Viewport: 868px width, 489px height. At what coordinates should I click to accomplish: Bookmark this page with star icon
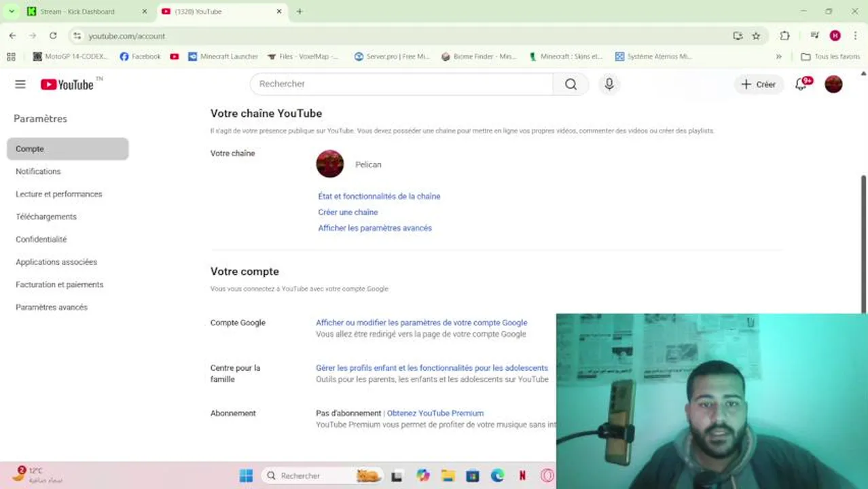756,36
